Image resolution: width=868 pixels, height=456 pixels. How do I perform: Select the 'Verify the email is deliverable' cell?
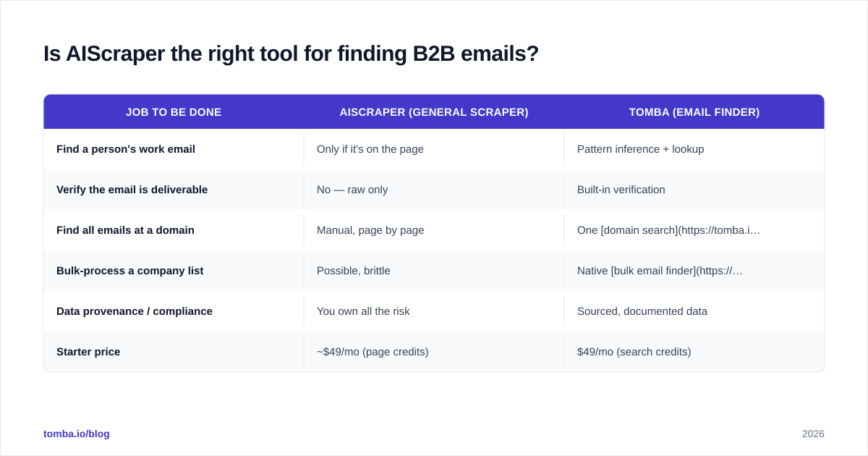coord(174,190)
